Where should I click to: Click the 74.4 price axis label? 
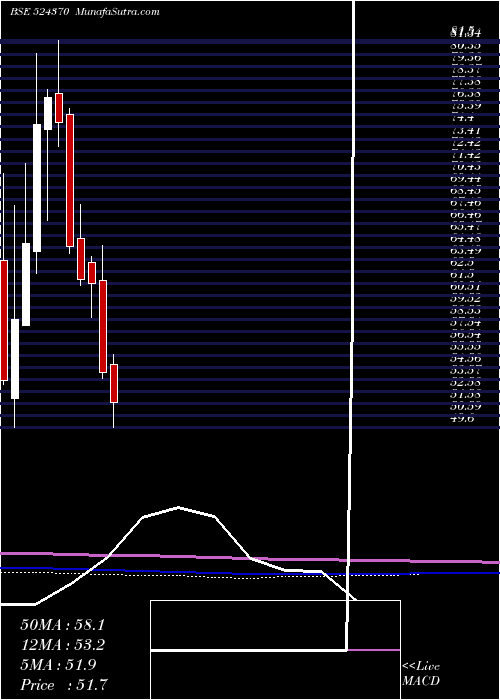462,119
